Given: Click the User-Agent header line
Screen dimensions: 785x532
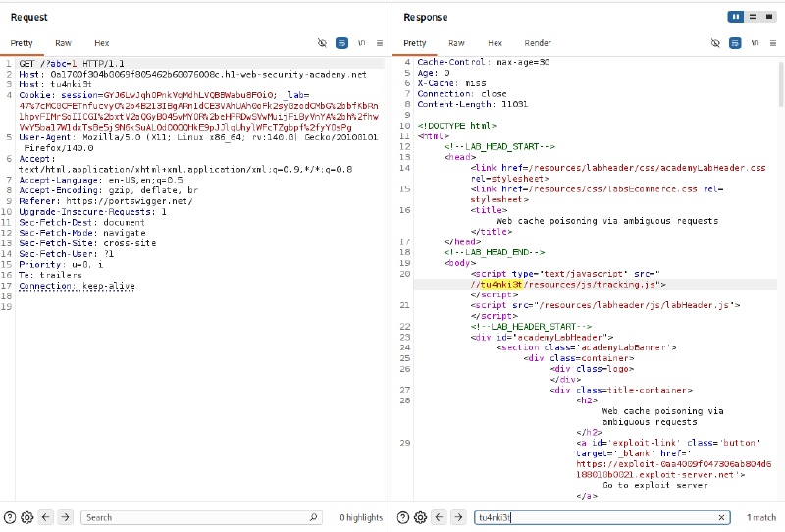Looking at the screenshot, I should [x=198, y=142].
